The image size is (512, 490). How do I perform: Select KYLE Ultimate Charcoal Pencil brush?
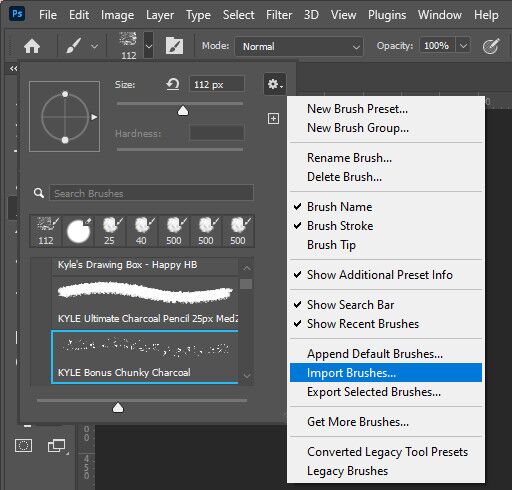click(145, 302)
